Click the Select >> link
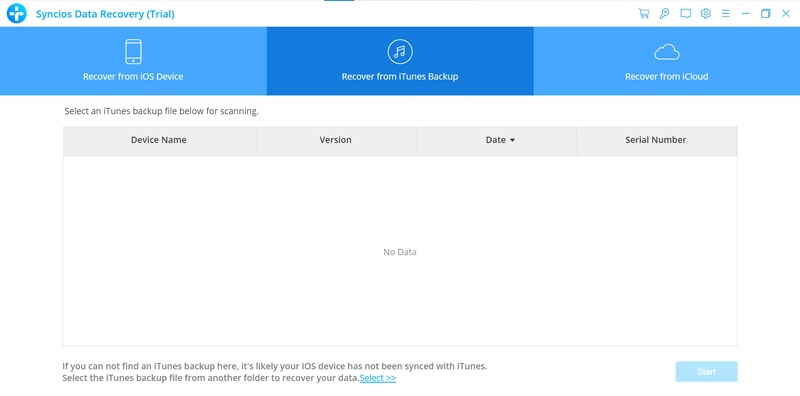The image size is (800, 396). coord(378,378)
